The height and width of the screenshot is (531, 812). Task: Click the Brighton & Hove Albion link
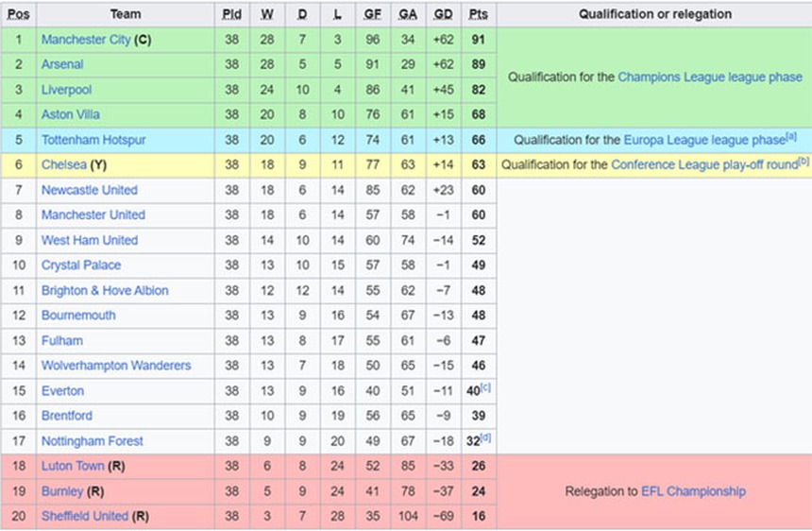coord(105,290)
